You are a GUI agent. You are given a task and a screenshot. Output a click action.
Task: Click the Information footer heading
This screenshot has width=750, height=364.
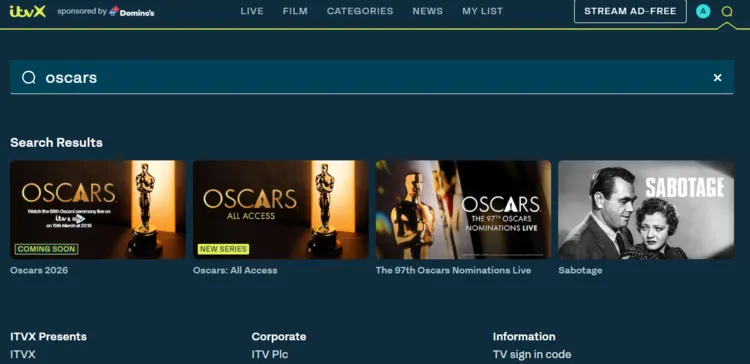point(524,337)
